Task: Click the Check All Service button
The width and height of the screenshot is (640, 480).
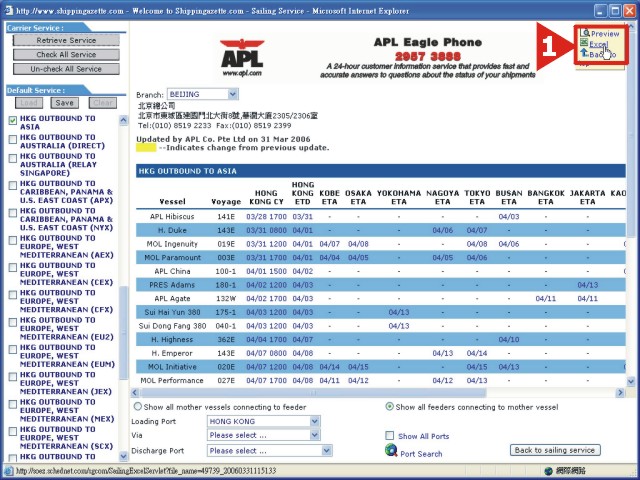Action: 66,55
